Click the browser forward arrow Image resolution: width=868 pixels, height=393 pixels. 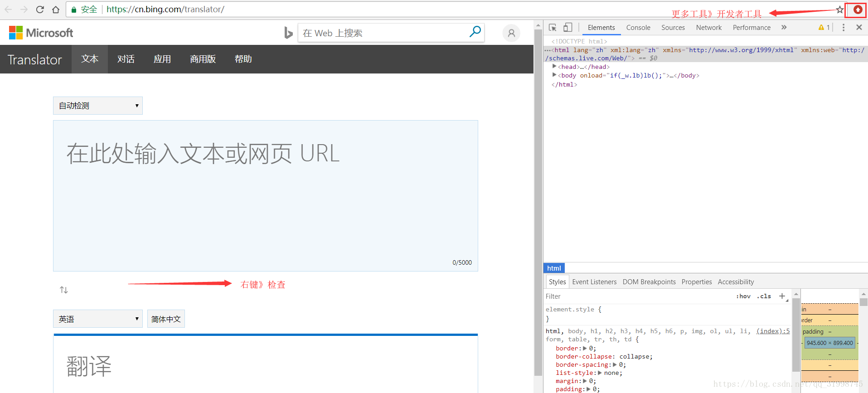[24, 10]
